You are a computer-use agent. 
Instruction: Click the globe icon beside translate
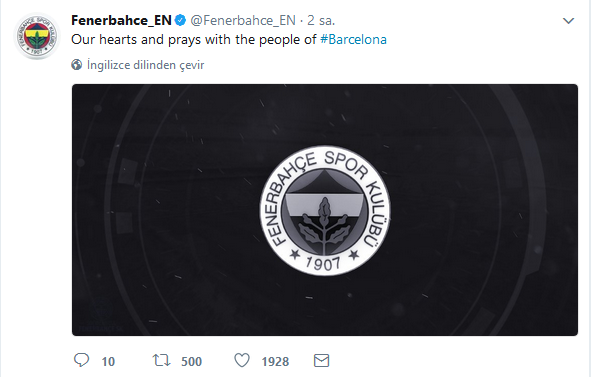tap(77, 65)
